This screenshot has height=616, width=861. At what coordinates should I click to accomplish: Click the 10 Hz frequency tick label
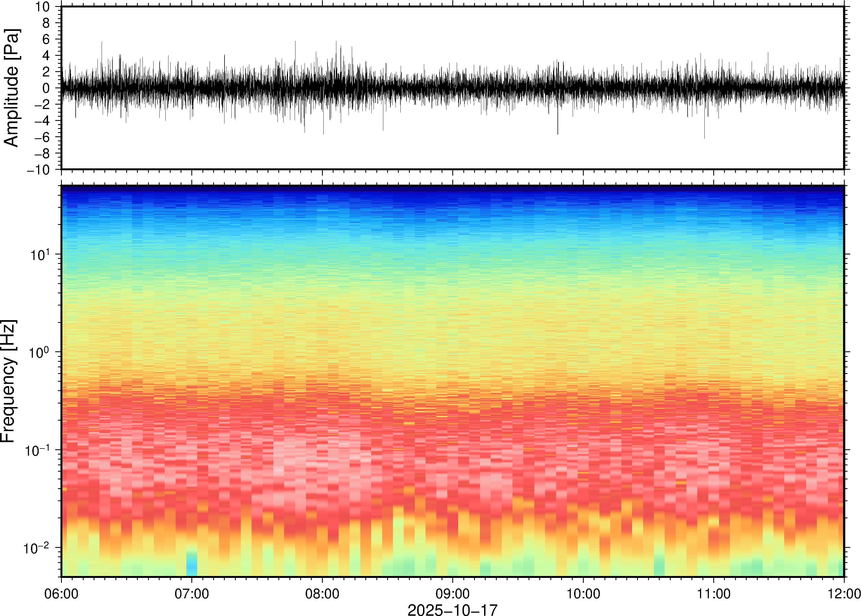coord(40,254)
